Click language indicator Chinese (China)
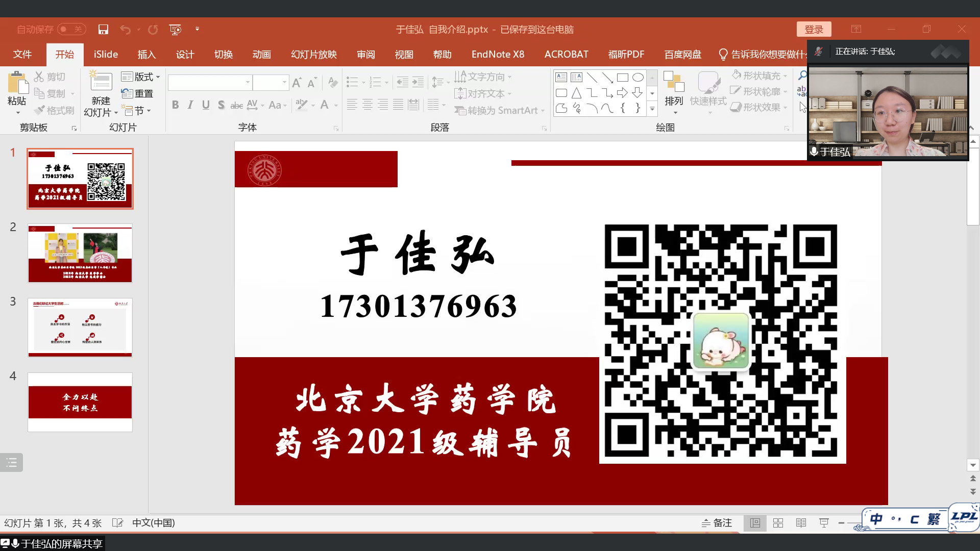This screenshot has width=980, height=551. click(x=153, y=523)
